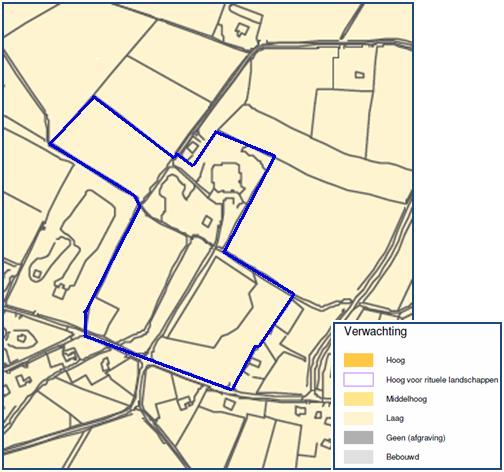Click the northwest corner of blue boundary

[x=94, y=97]
